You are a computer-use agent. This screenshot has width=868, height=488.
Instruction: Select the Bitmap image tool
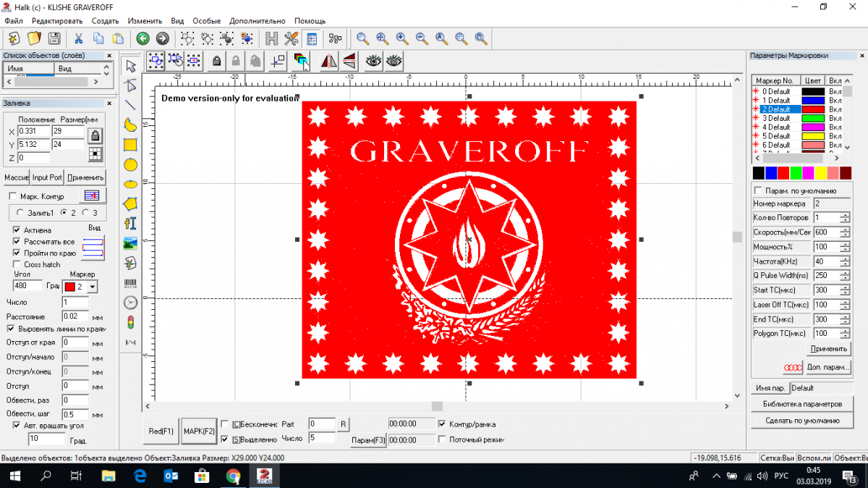pos(131,243)
